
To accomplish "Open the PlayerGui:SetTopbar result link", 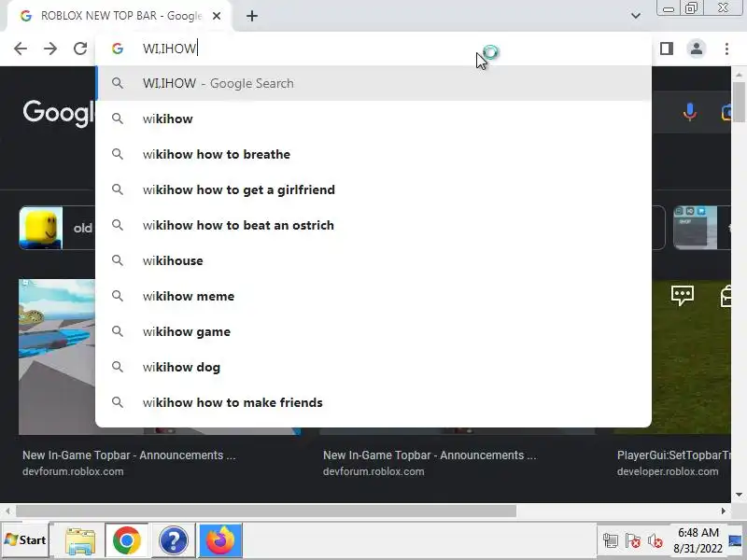I will tap(673, 455).
